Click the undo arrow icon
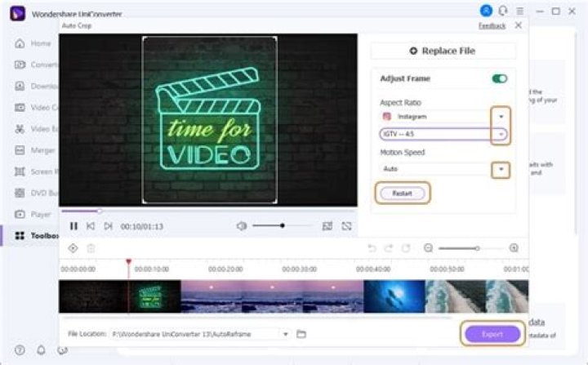The image size is (588, 365). coord(372,248)
